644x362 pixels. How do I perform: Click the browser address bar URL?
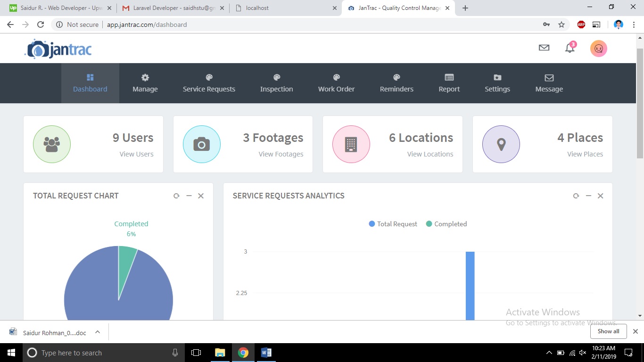[147, 25]
